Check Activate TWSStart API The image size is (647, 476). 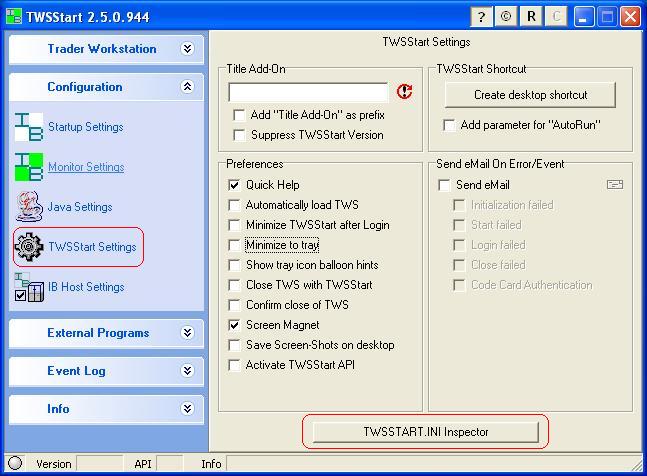tap(234, 365)
